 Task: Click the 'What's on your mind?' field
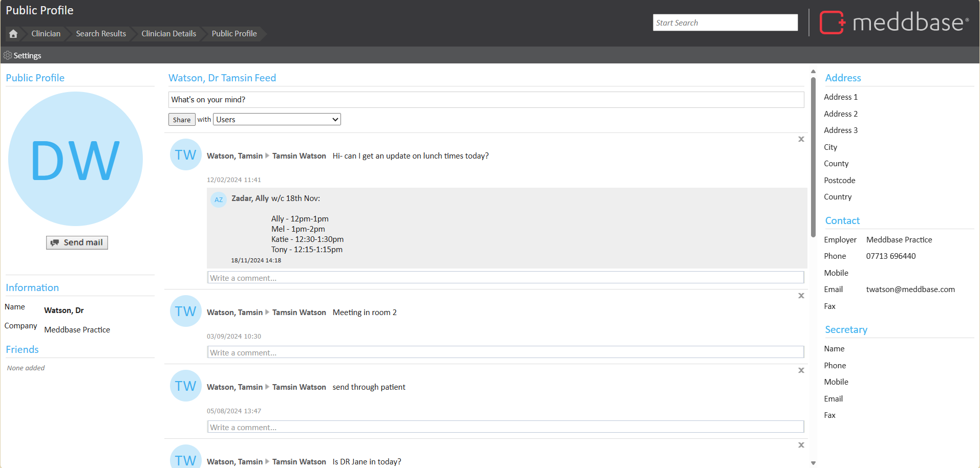(x=485, y=100)
